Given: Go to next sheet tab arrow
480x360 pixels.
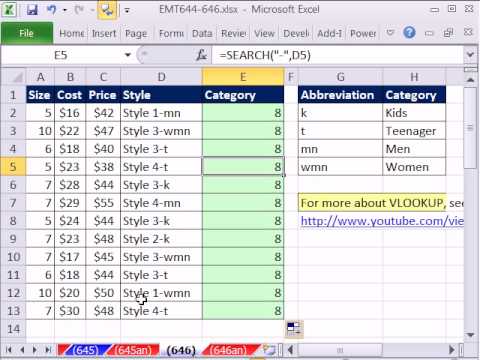Looking at the screenshot, I should click(35, 350).
